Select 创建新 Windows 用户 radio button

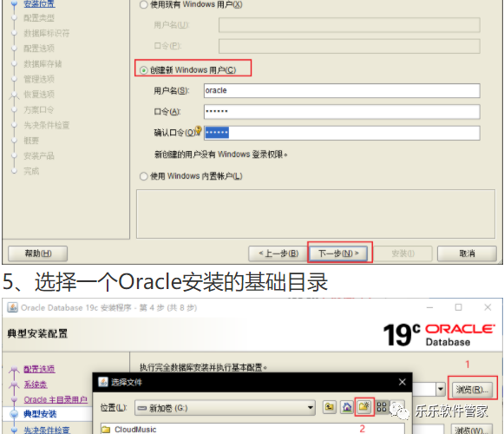click(144, 70)
